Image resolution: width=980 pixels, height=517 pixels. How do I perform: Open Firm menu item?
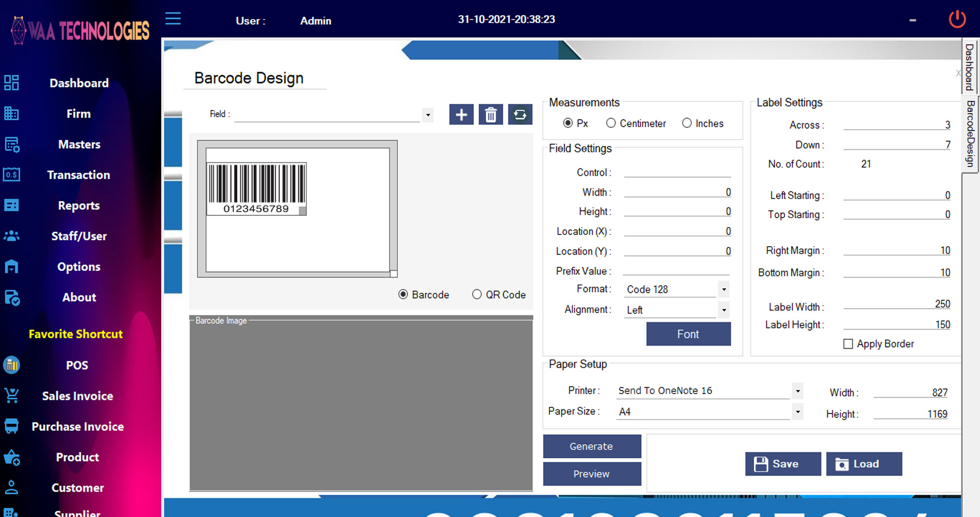79,114
